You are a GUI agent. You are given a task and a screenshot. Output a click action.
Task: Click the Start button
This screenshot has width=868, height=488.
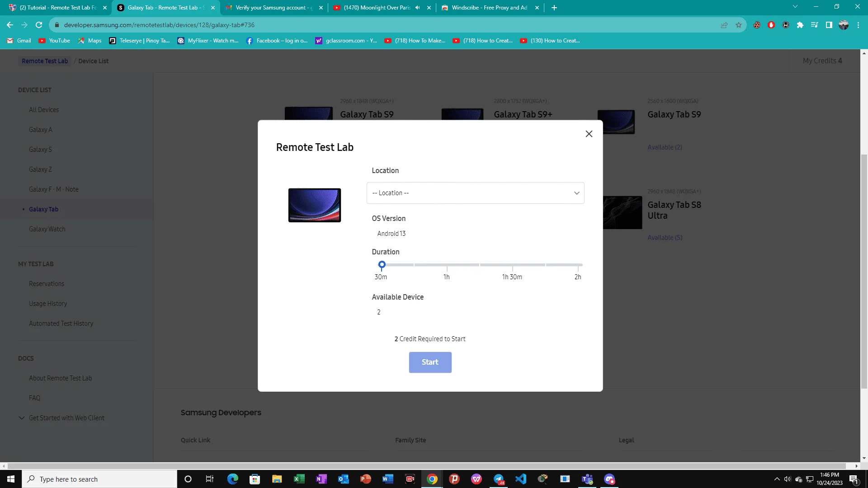click(430, 362)
